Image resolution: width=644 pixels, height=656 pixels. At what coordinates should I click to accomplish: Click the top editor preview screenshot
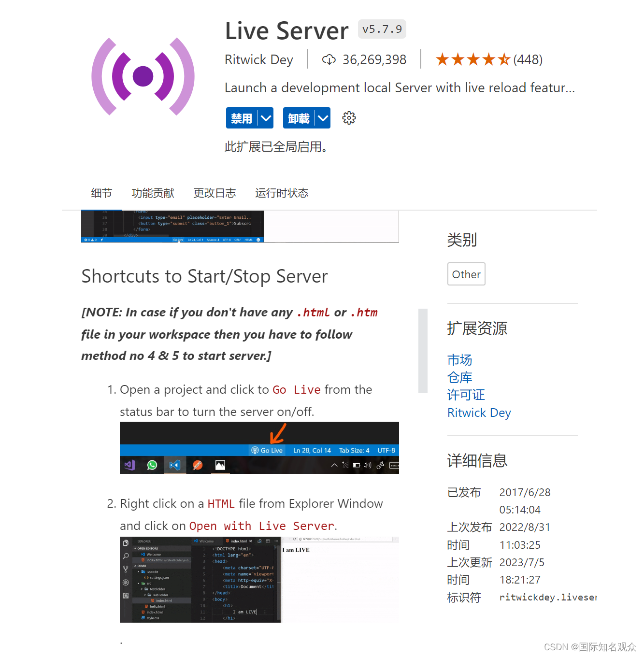tap(240, 226)
